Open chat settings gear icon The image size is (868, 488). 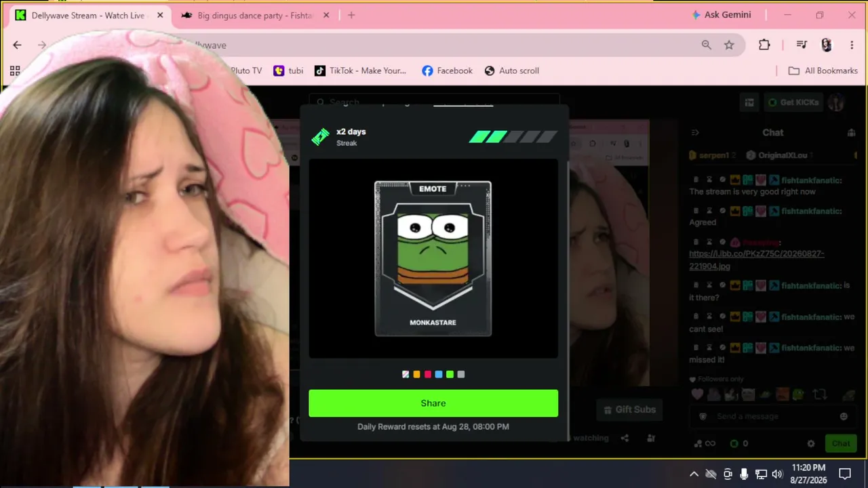coord(811,444)
